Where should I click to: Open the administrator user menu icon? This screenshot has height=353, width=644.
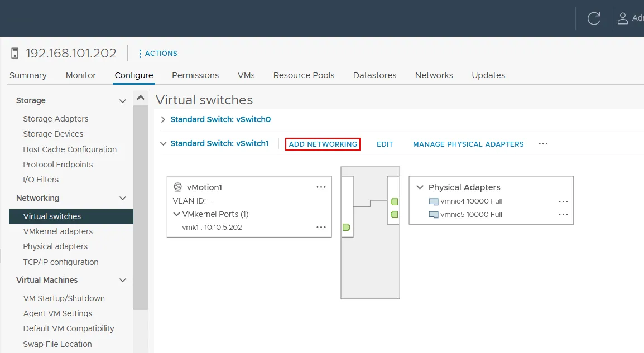click(x=622, y=18)
